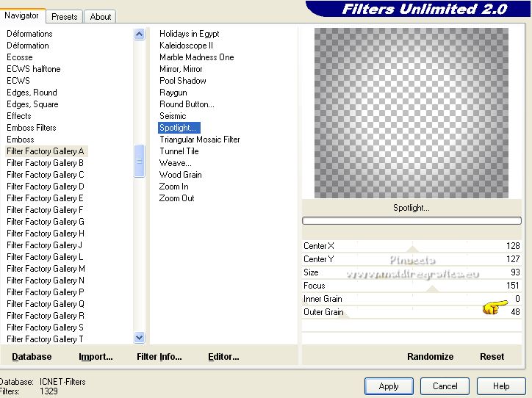Select Filter Factory Gallery E
Screen dimensions: 532x398
[x=45, y=198]
